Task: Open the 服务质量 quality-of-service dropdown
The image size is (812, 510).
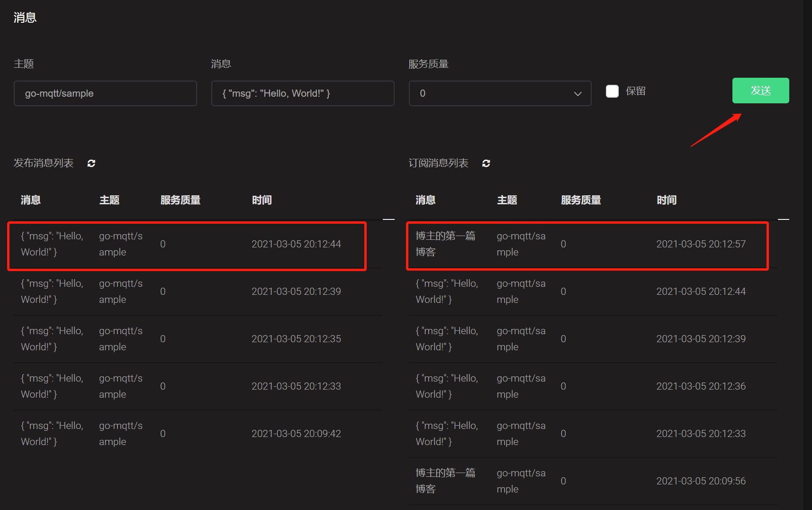Action: 499,93
